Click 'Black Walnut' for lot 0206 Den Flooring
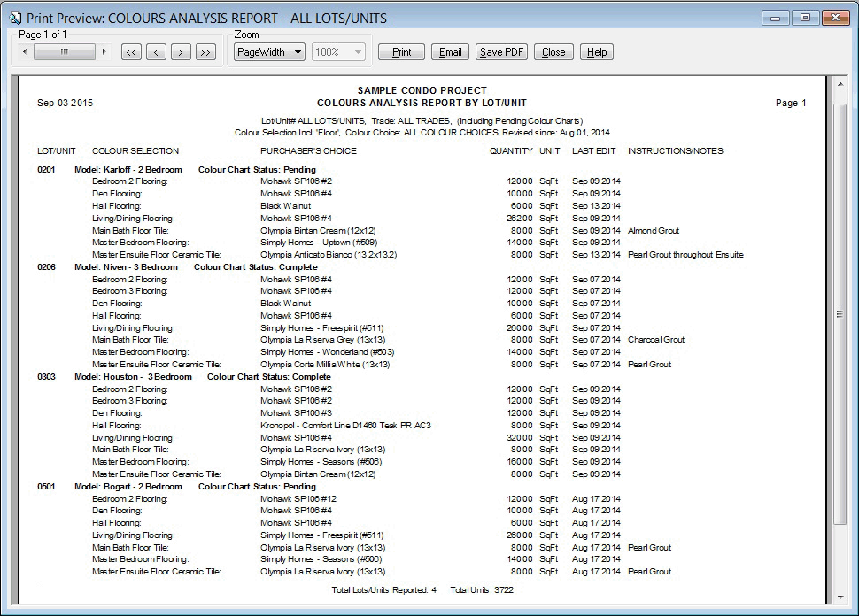Image resolution: width=859 pixels, height=616 pixels. coord(285,304)
